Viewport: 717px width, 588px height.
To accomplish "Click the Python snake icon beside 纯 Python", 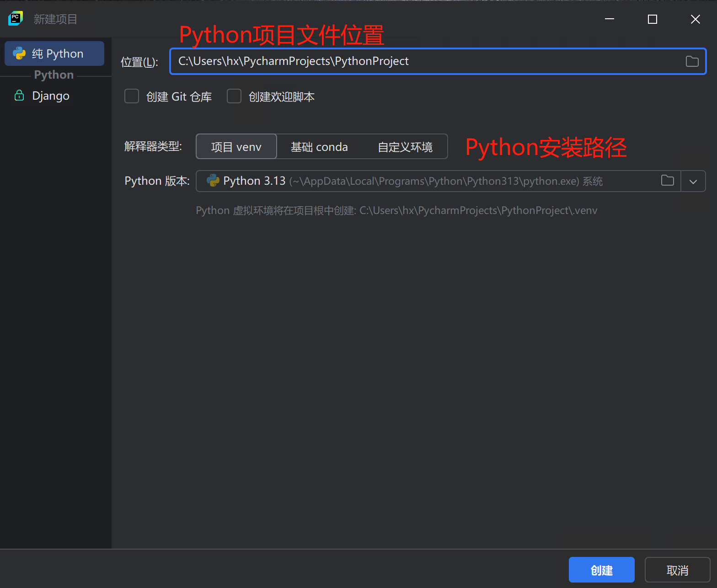I will pyautogui.click(x=19, y=53).
